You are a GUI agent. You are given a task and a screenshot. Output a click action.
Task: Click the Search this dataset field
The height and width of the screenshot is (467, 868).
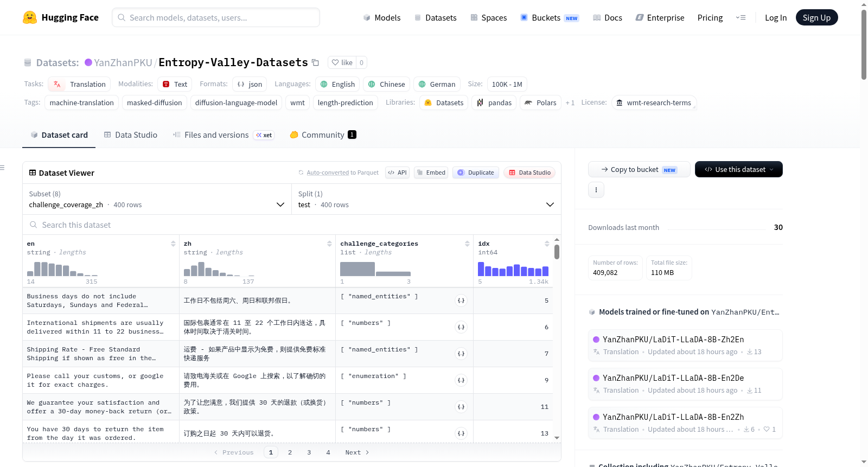click(x=292, y=225)
